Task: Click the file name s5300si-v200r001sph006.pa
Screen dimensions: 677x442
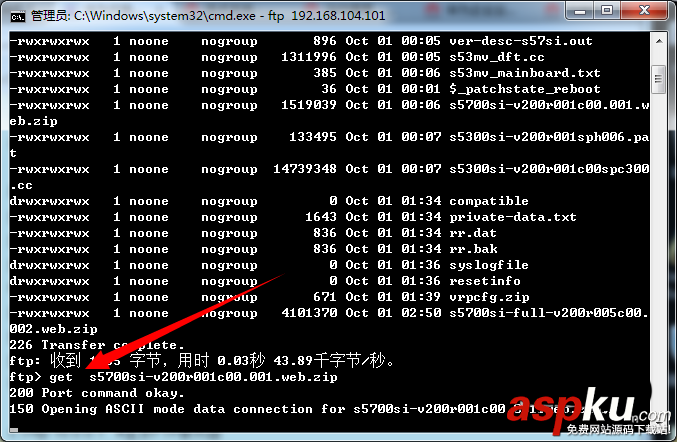Action: 549,137
